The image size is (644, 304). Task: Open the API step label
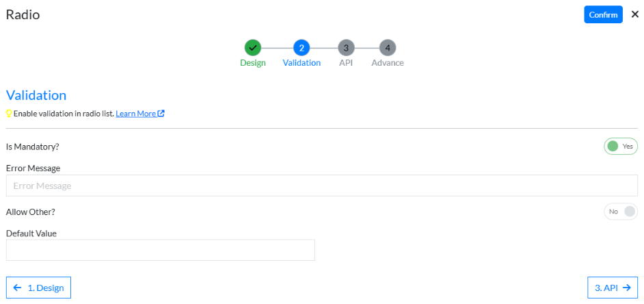346,63
